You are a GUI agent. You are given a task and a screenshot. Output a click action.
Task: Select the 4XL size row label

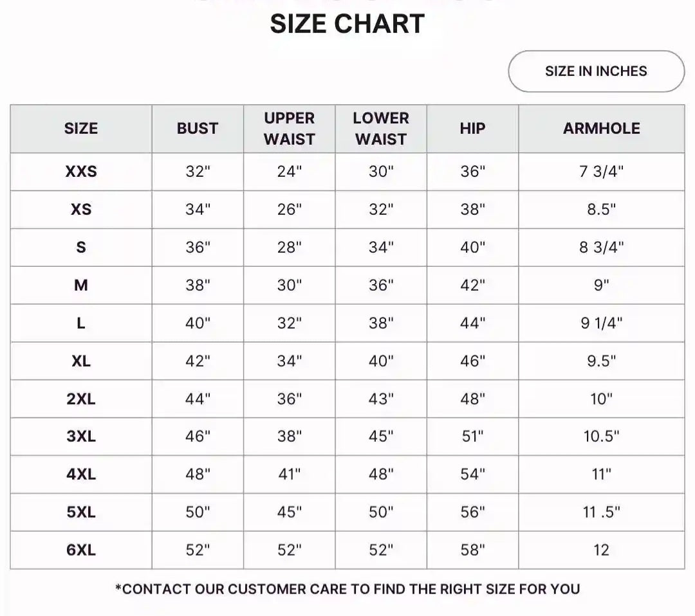tap(81, 475)
